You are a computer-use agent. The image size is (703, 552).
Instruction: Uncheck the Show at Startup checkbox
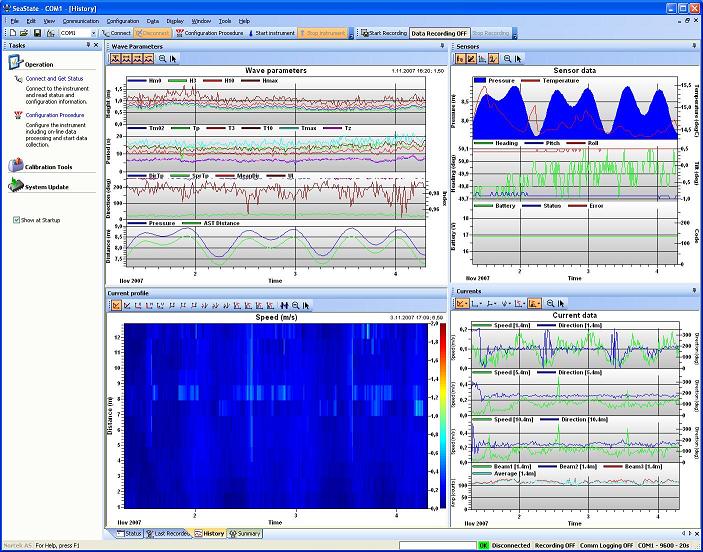[x=17, y=219]
